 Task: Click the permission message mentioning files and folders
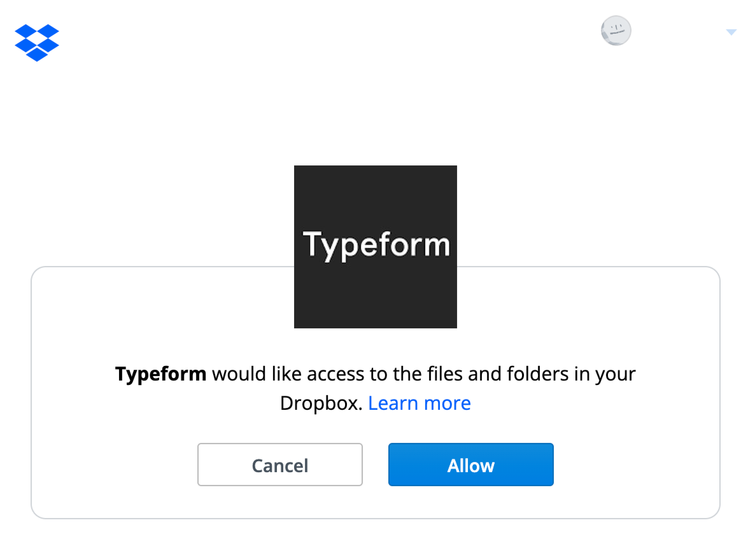[375, 388]
